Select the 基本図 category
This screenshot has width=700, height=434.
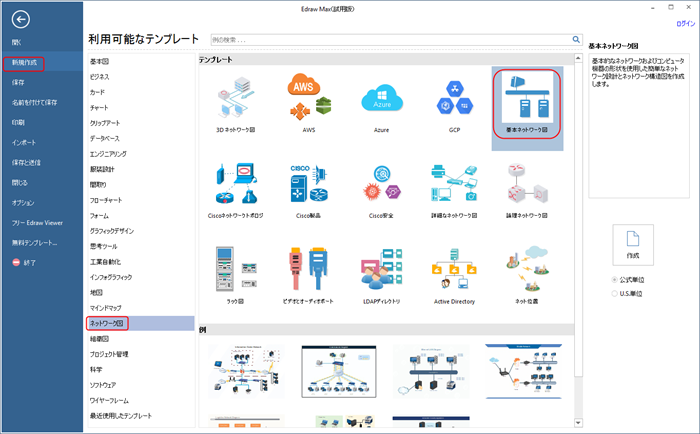click(x=99, y=61)
